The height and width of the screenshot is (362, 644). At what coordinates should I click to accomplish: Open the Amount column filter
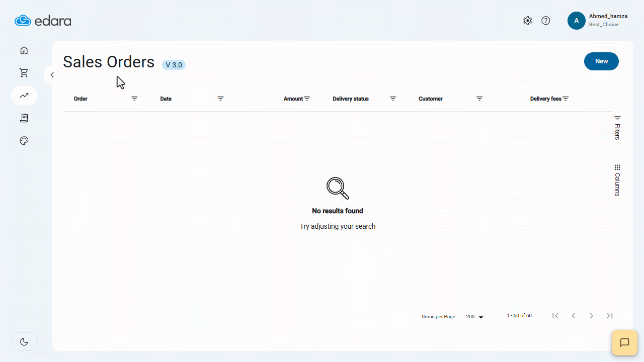[307, 99]
